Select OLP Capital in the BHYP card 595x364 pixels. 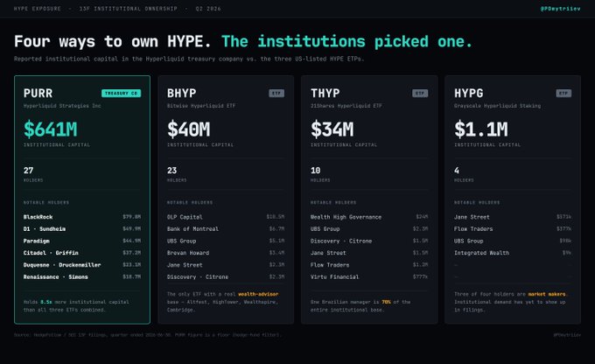coord(185,217)
